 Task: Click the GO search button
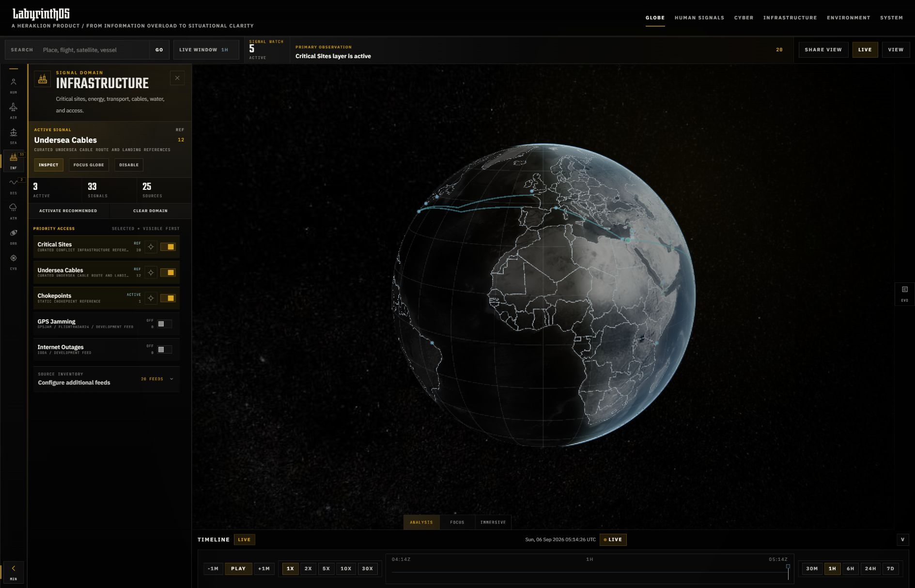pos(159,50)
